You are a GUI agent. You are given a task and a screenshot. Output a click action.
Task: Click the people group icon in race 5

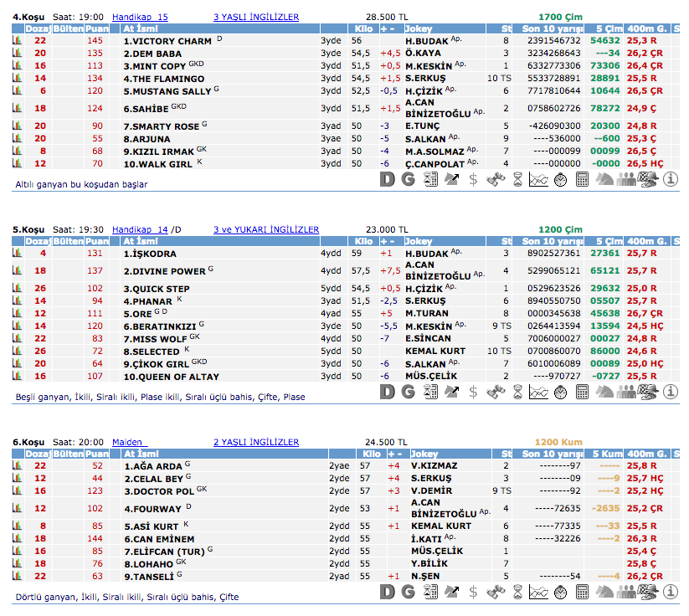[626, 391]
